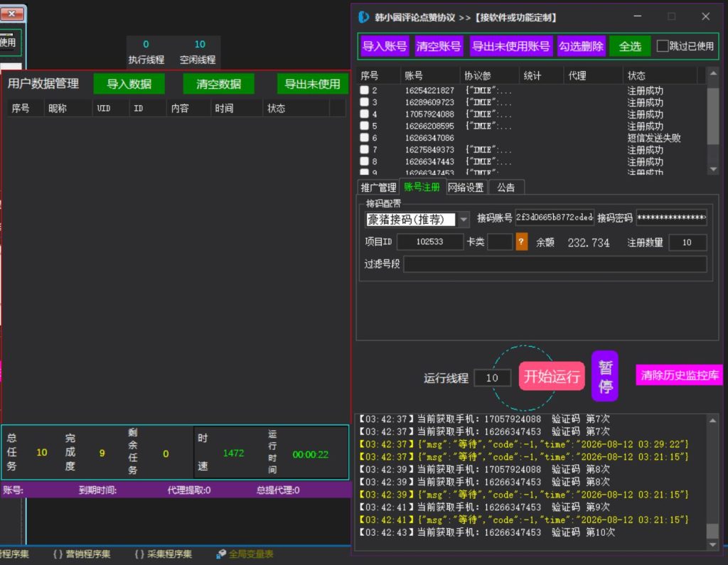Click the account list scrollbar up arrow

713,73
